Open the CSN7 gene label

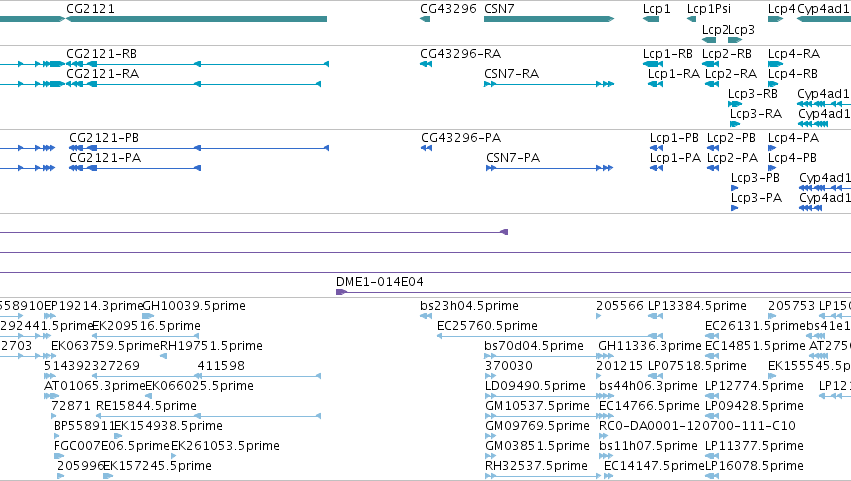pyautogui.click(x=499, y=9)
